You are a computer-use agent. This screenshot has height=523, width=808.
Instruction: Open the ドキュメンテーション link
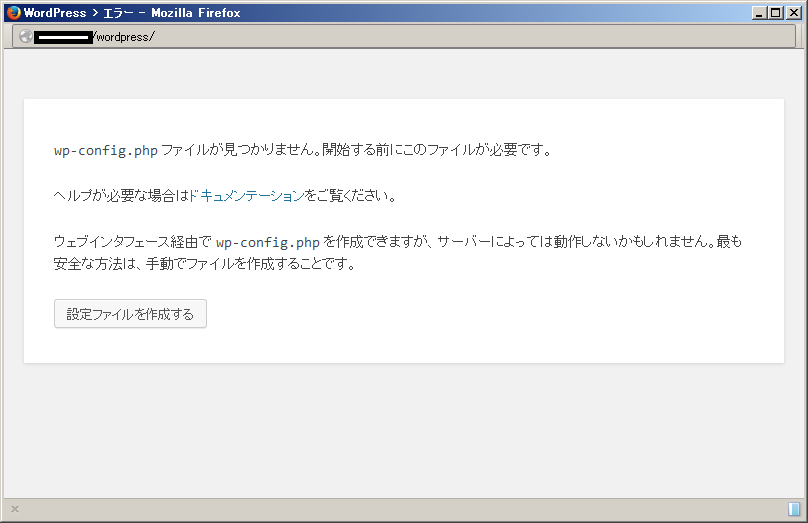[247, 196]
